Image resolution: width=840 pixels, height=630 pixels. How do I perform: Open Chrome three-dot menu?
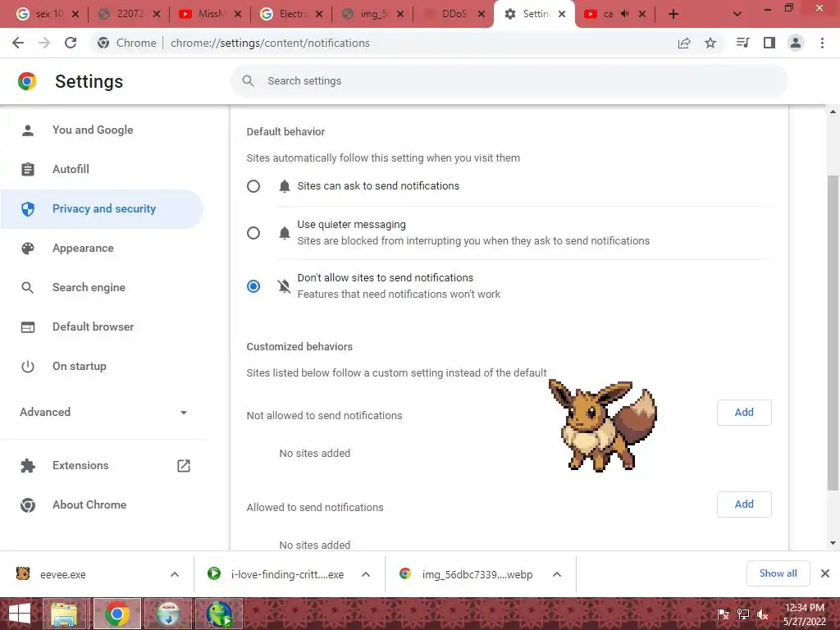pos(822,43)
